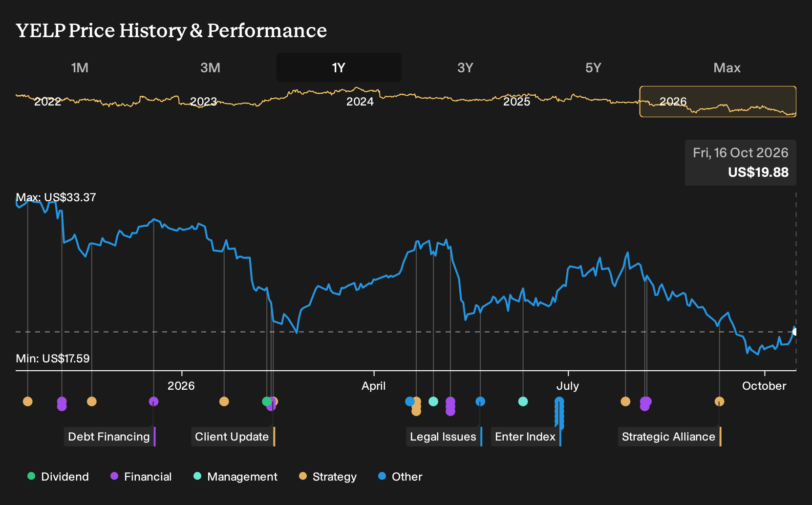This screenshot has width=812, height=505.
Task: Switch to the 3Y time range
Action: tap(465, 67)
